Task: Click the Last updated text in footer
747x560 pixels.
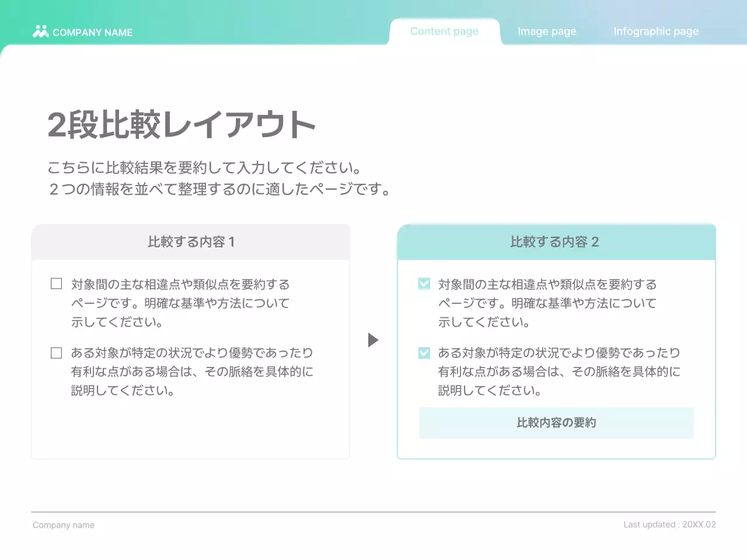Action: [x=669, y=524]
